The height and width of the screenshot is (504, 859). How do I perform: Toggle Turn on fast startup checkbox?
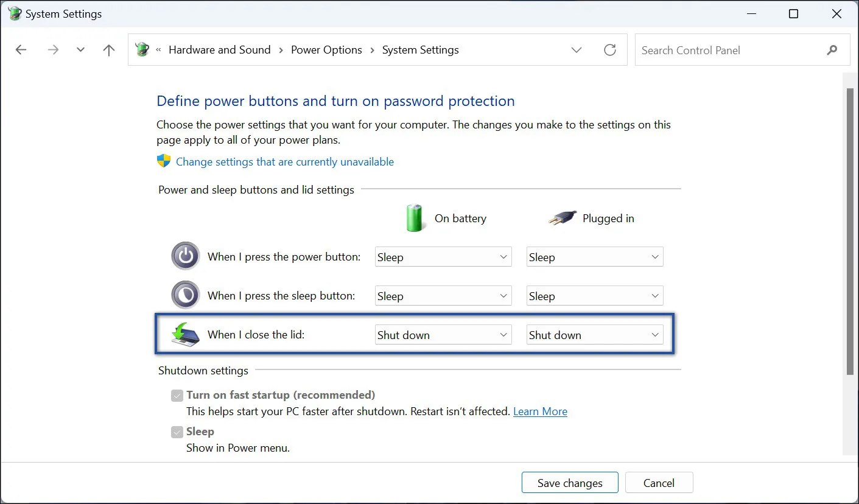(177, 396)
